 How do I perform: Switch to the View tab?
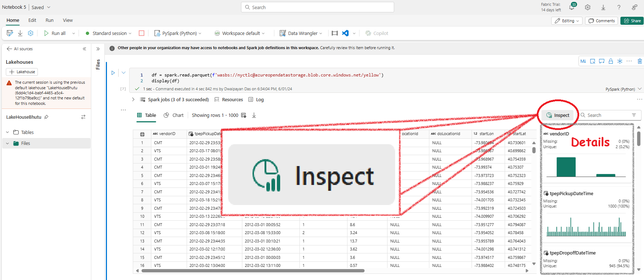(x=68, y=20)
